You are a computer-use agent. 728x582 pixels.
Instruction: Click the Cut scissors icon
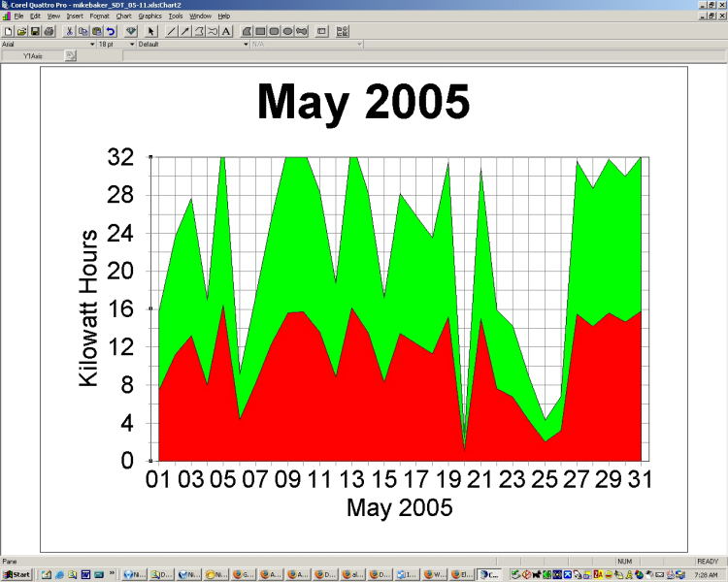70,31
